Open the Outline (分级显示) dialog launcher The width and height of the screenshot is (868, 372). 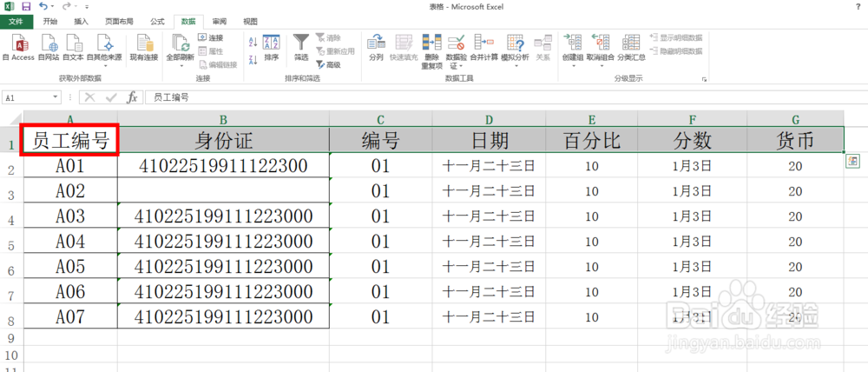click(x=704, y=79)
